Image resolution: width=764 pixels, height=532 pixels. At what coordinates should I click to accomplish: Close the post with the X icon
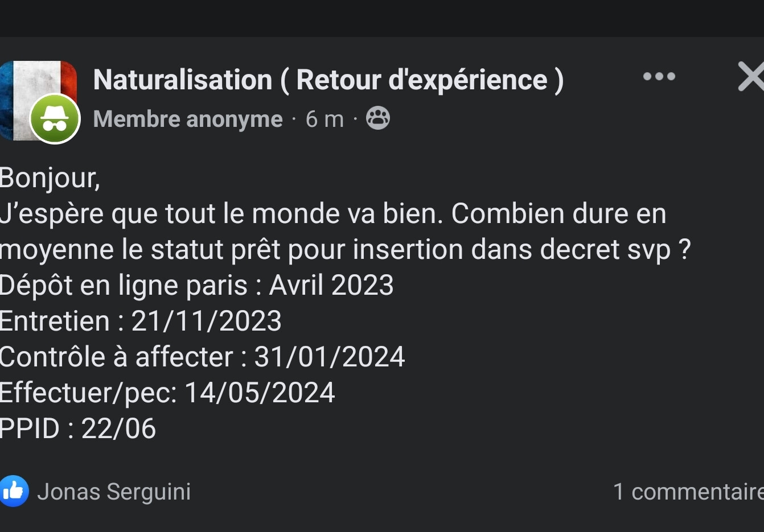[751, 77]
